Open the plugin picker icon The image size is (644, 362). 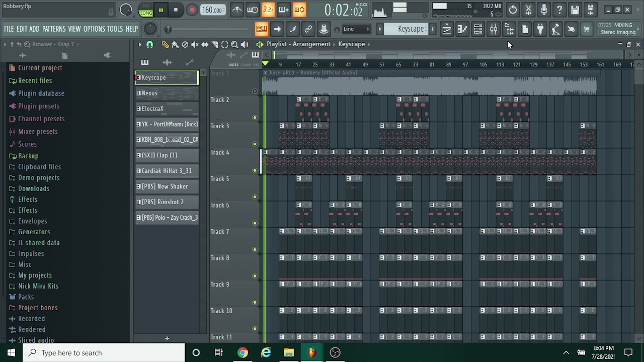pos(540,29)
